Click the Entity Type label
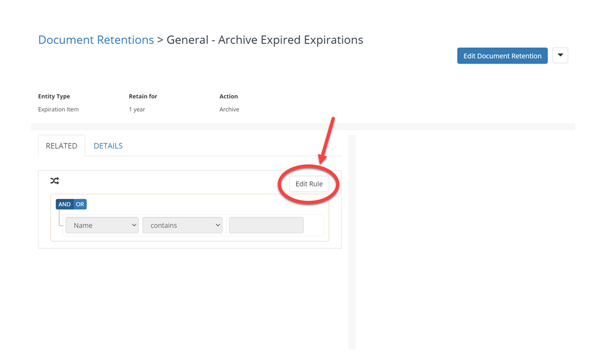Screen dimensions: 596x364 pos(54,96)
